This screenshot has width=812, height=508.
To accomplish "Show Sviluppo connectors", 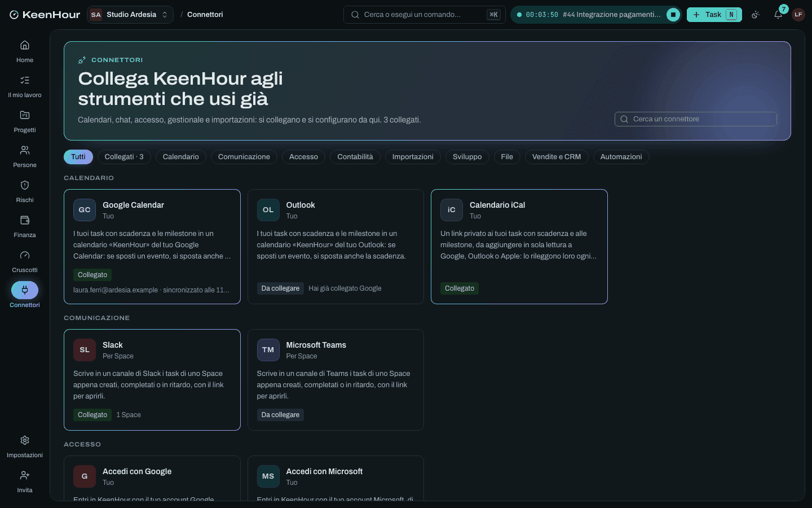I will (467, 157).
